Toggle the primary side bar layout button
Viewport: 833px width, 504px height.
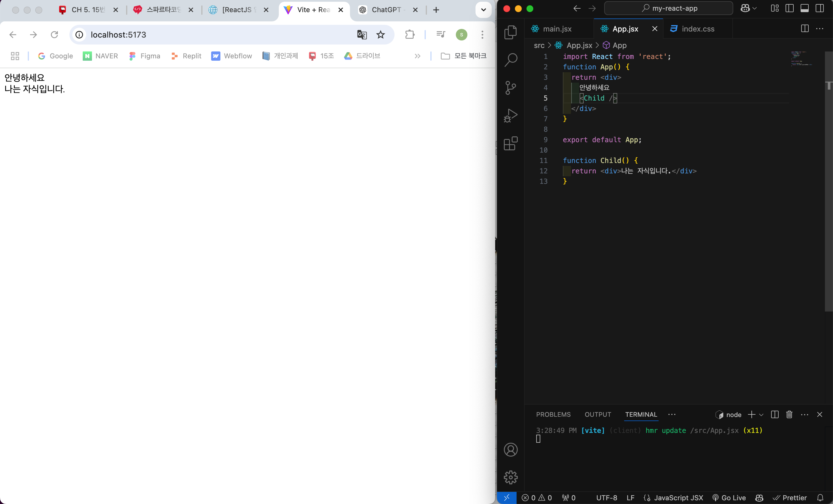[x=789, y=8]
